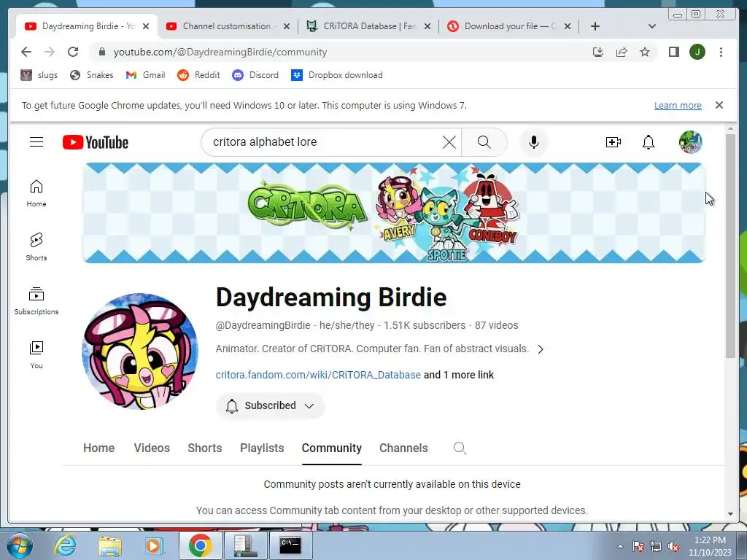Viewport: 747px width, 560px height.
Task: Open the slugs bookmark
Action: [39, 75]
